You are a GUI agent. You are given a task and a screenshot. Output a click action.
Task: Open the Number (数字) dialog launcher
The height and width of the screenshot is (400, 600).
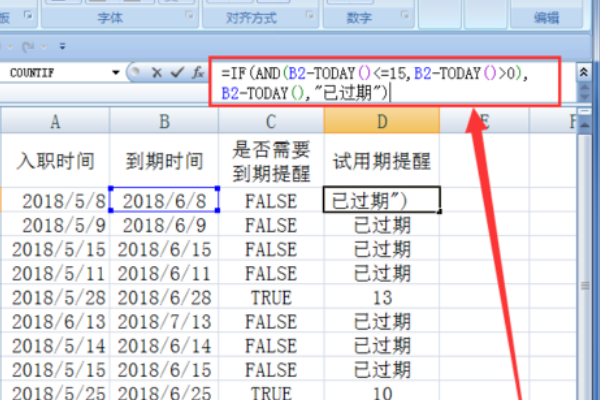[x=404, y=15]
